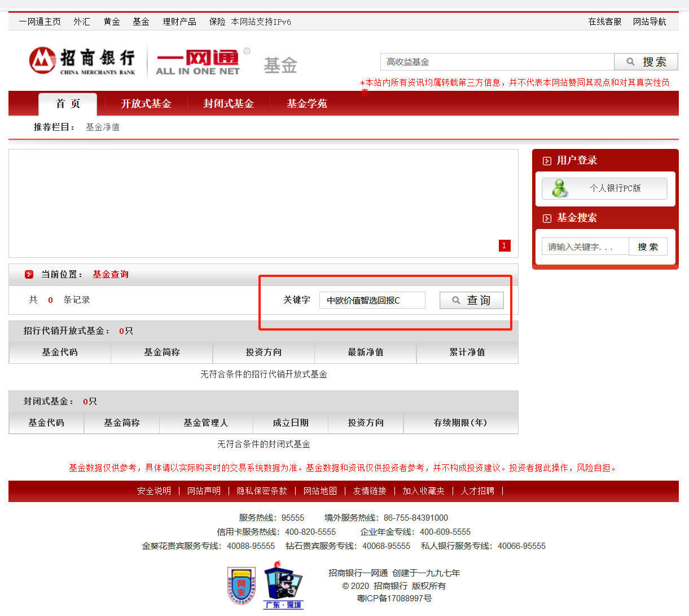Open the 开放式基金 tab
Viewport: 689px width, 616px height.
point(146,104)
